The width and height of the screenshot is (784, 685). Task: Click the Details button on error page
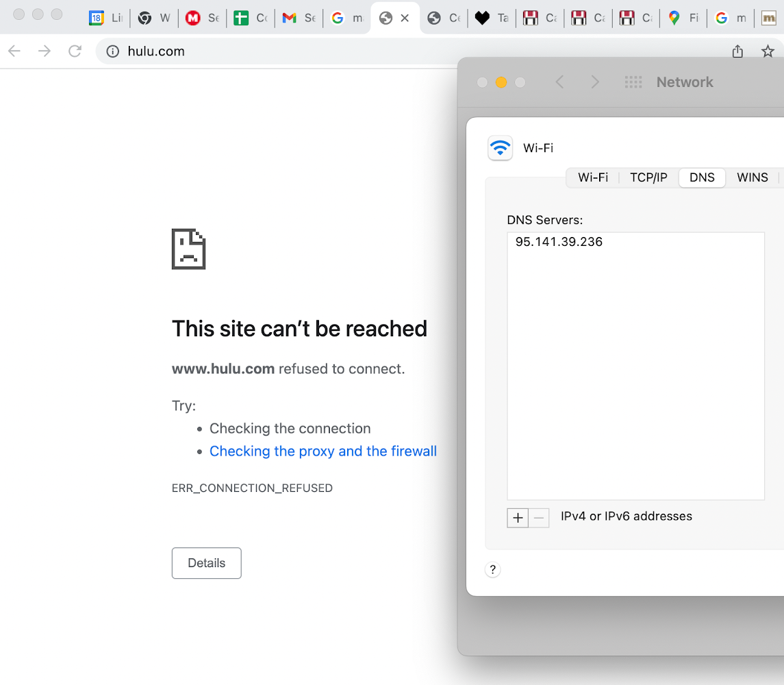point(206,563)
